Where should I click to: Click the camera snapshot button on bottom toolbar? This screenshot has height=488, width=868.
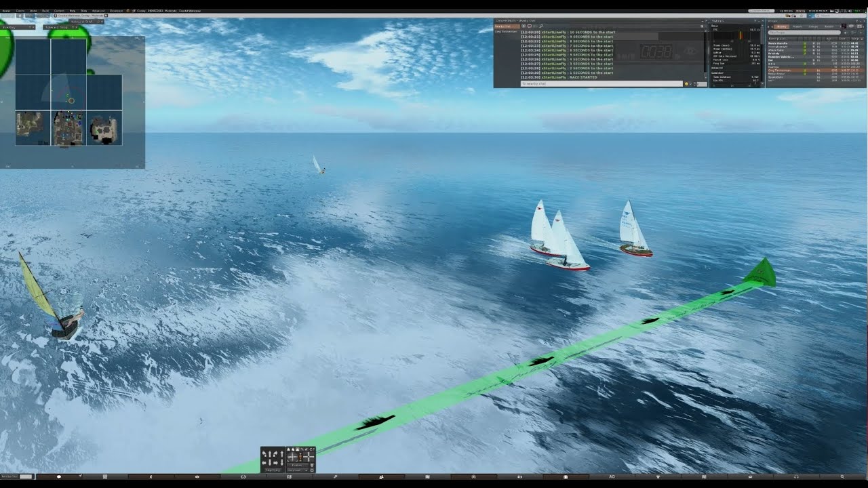(519, 476)
